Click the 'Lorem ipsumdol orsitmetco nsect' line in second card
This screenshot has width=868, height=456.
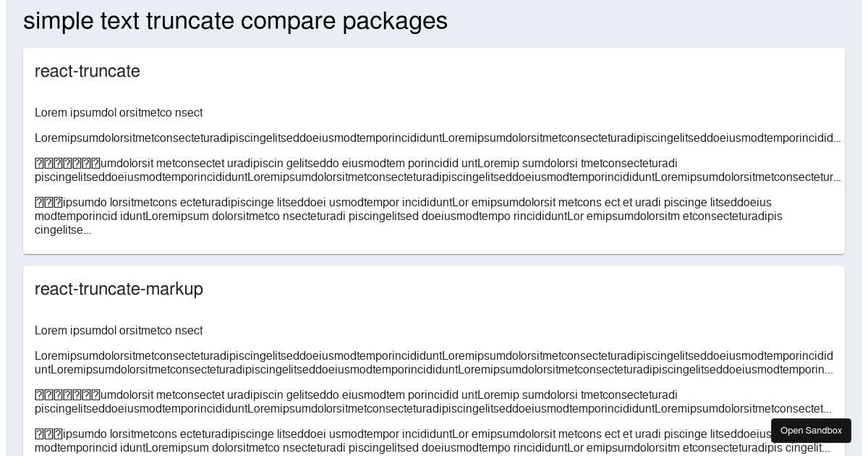(x=119, y=330)
